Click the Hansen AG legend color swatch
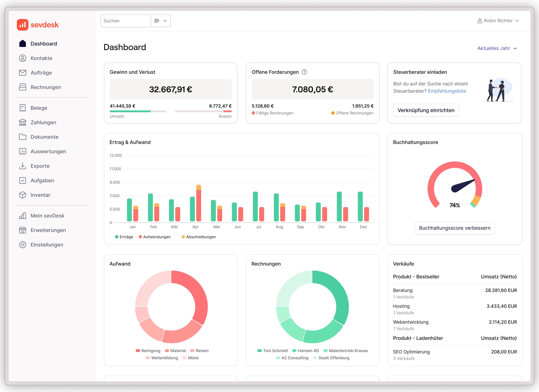The width and height of the screenshot is (539, 392). [x=294, y=351]
